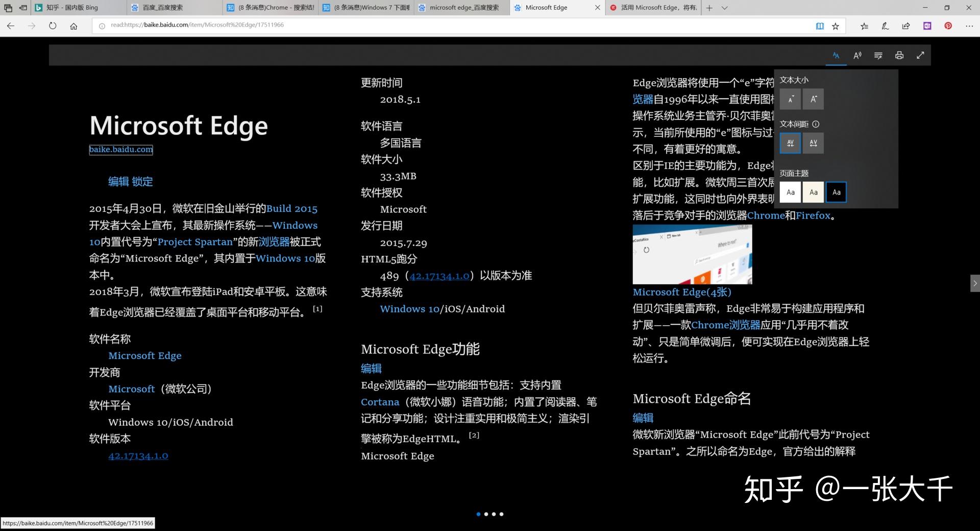Enter full screen reading mode
This screenshot has width=980, height=531.
[920, 55]
